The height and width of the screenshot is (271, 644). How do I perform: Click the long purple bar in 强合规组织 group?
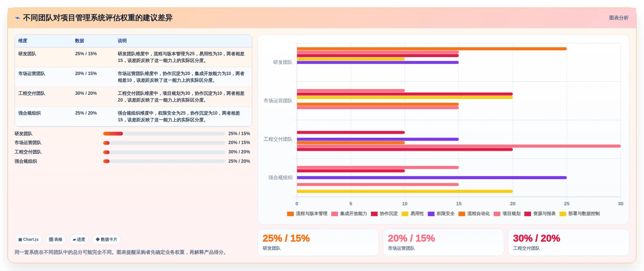pyautogui.click(x=432, y=178)
